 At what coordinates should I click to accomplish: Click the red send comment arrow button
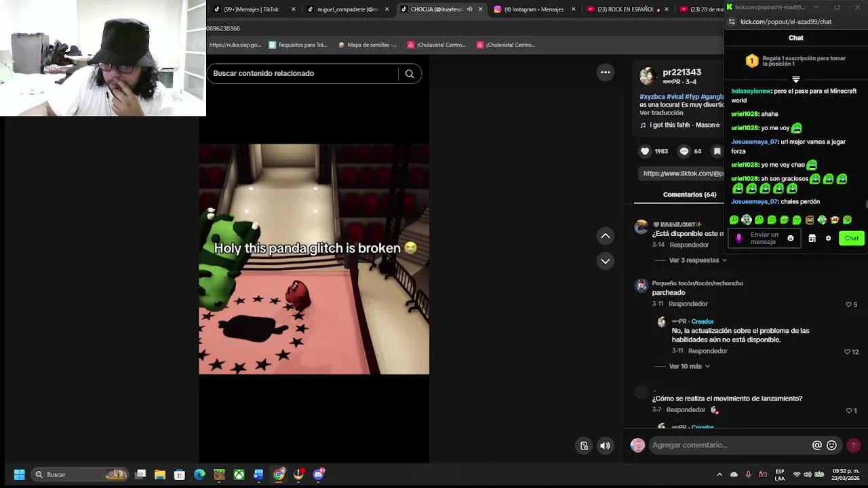click(x=853, y=445)
